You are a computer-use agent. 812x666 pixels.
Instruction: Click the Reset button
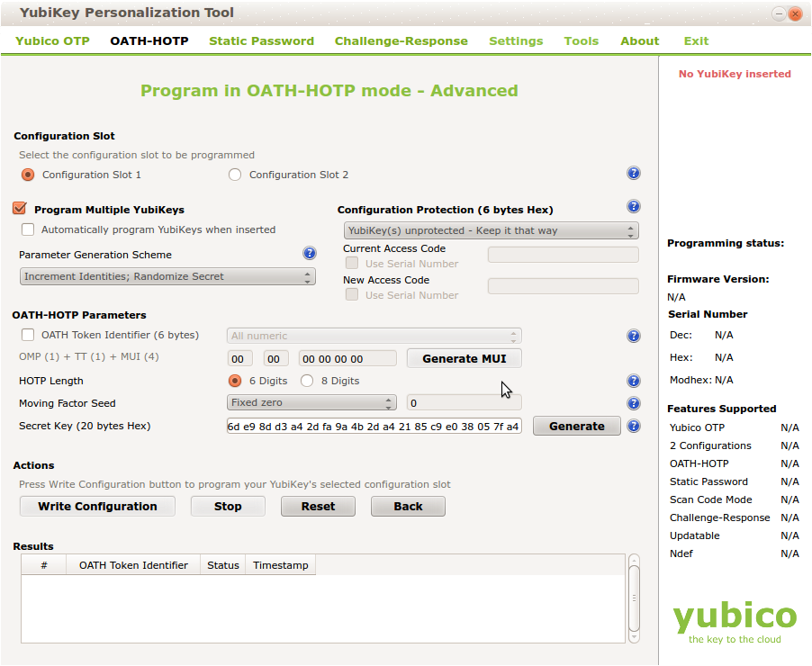pyautogui.click(x=318, y=507)
